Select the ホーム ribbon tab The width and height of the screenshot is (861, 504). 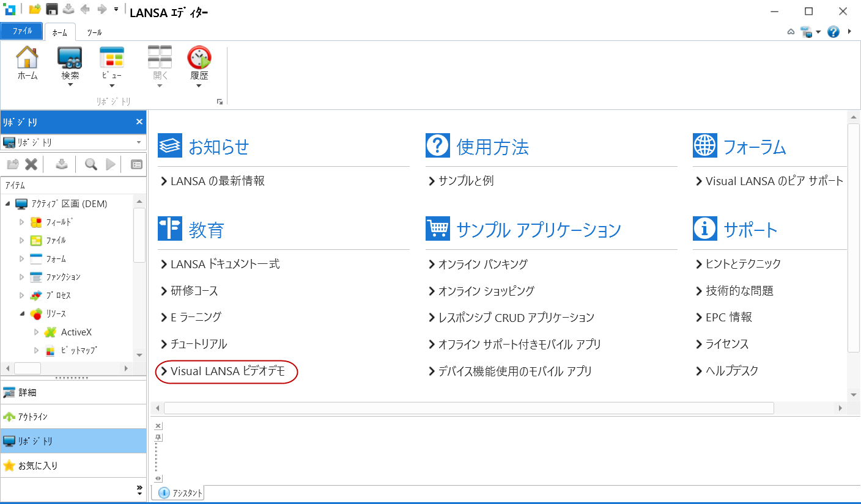click(60, 32)
